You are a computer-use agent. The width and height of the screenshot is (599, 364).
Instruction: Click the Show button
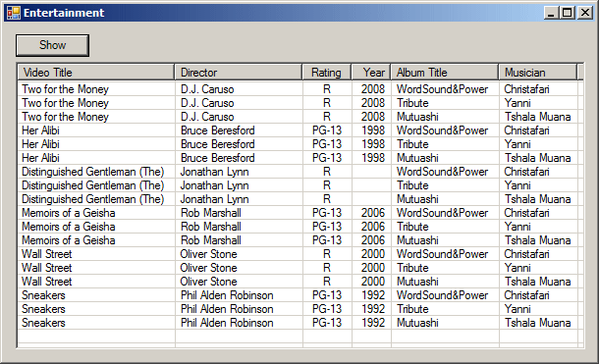(52, 45)
